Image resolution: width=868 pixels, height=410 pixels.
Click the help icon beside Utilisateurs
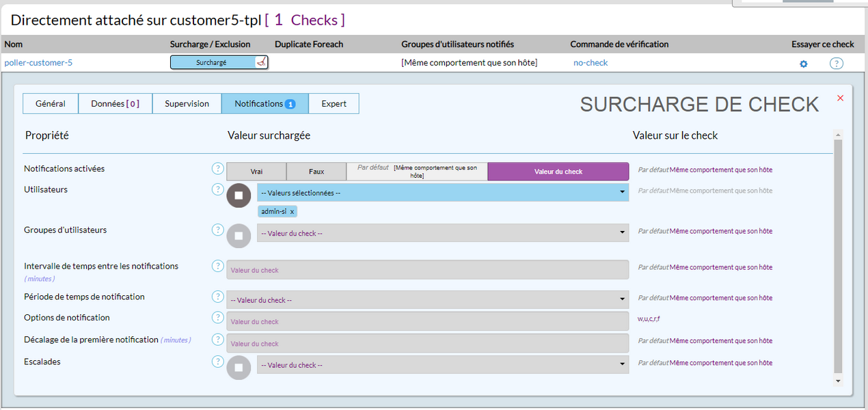click(217, 189)
